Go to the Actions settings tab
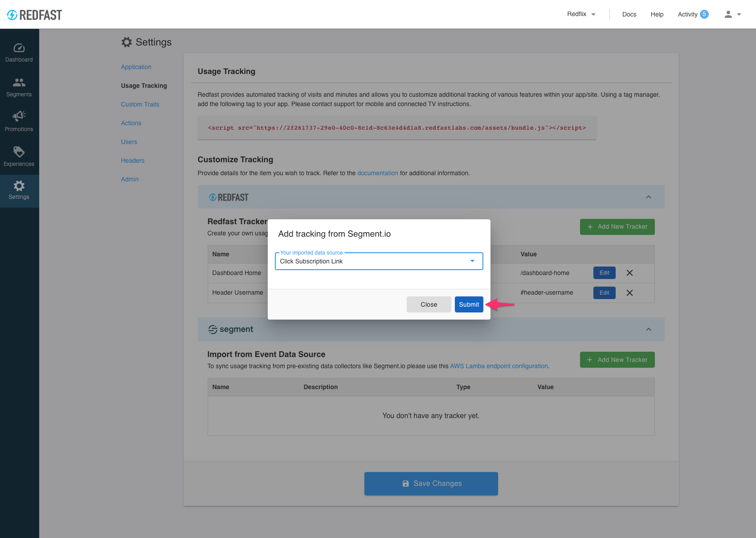Viewport: 756px width, 538px height. point(131,123)
